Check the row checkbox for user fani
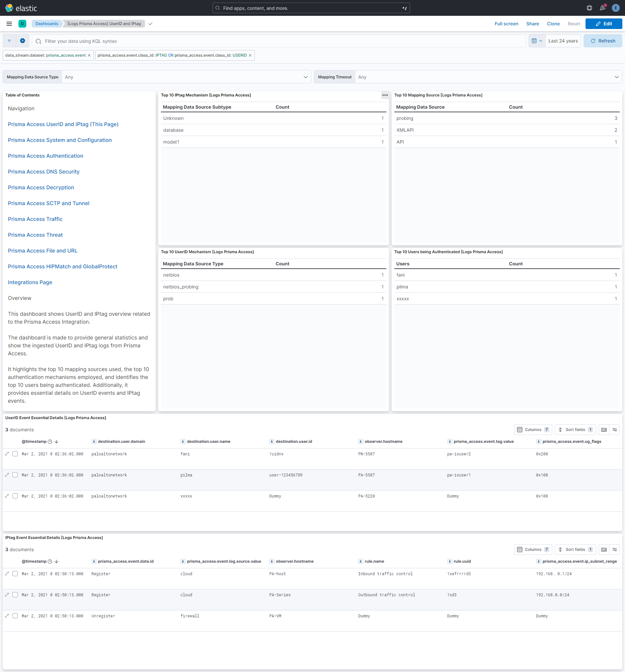This screenshot has width=625, height=672. [15, 454]
